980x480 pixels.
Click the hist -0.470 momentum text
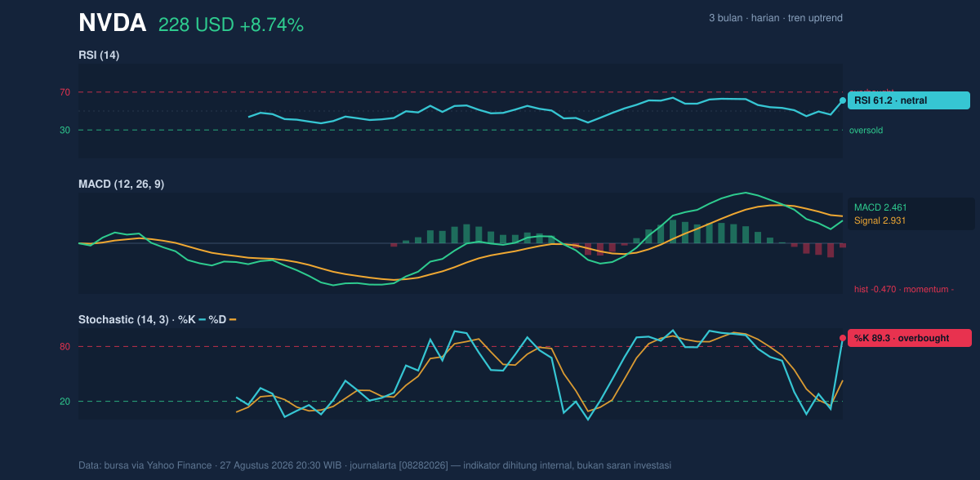[904, 289]
